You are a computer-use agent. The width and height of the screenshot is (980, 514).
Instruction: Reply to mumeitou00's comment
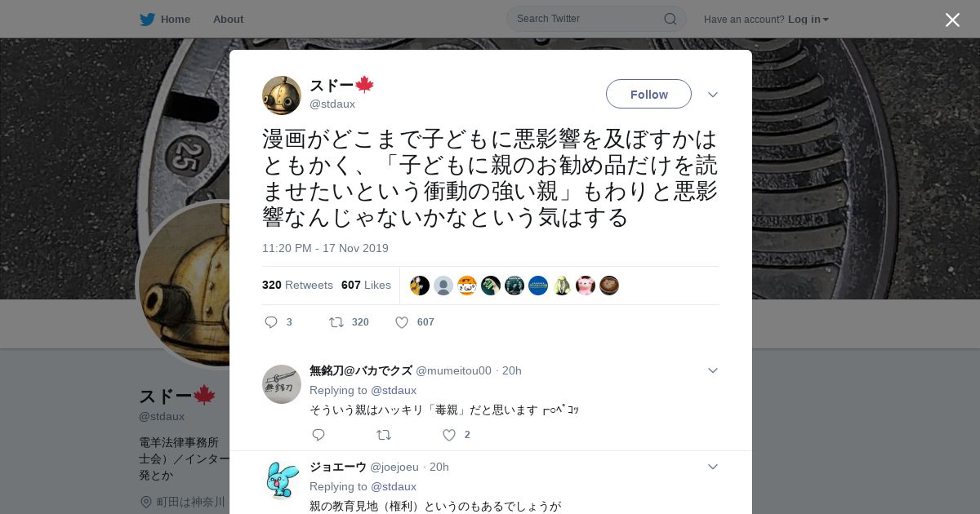pyautogui.click(x=318, y=435)
